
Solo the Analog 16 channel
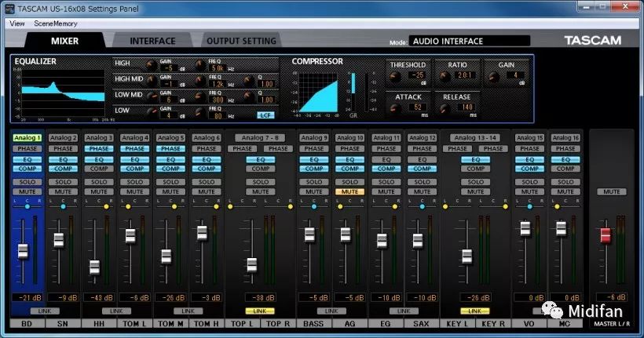tap(565, 182)
